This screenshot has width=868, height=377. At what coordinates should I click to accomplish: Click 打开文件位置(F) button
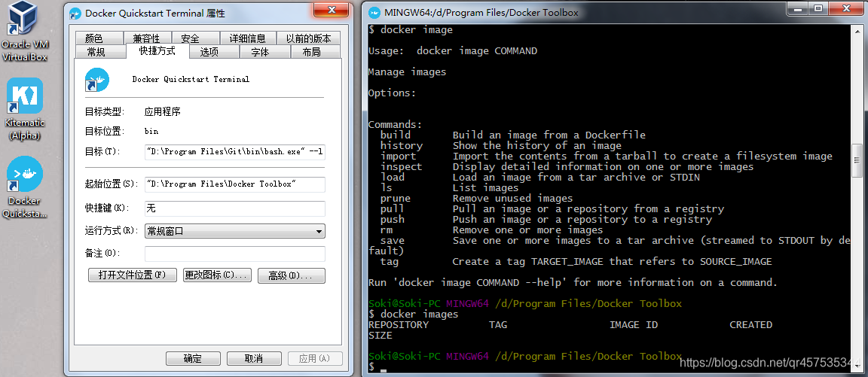[133, 275]
